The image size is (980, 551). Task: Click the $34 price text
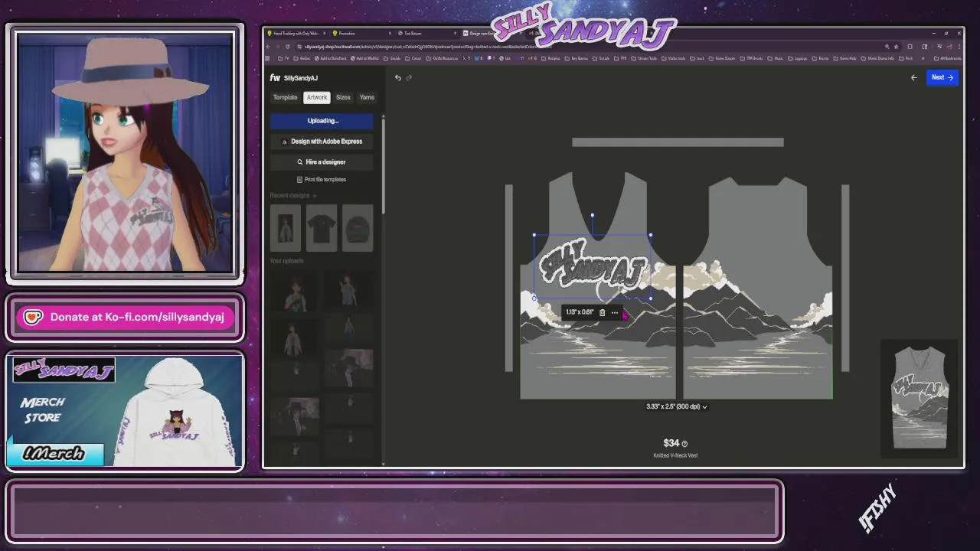pos(671,443)
